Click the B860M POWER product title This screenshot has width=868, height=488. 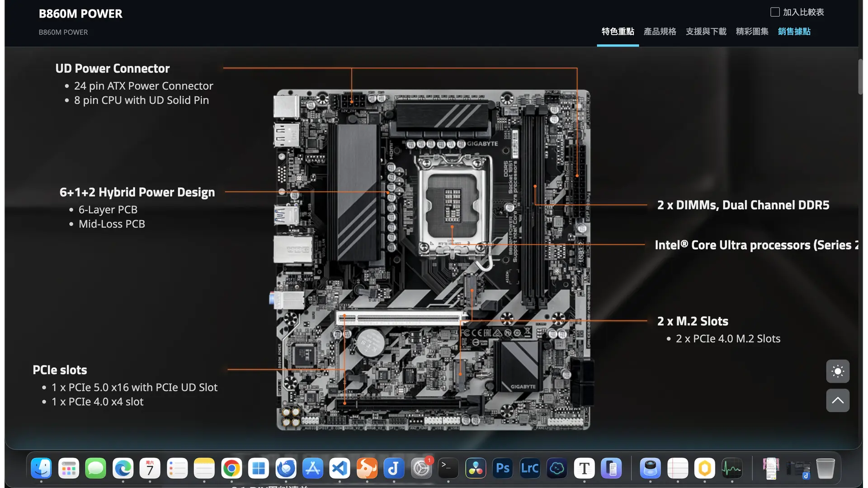click(80, 14)
